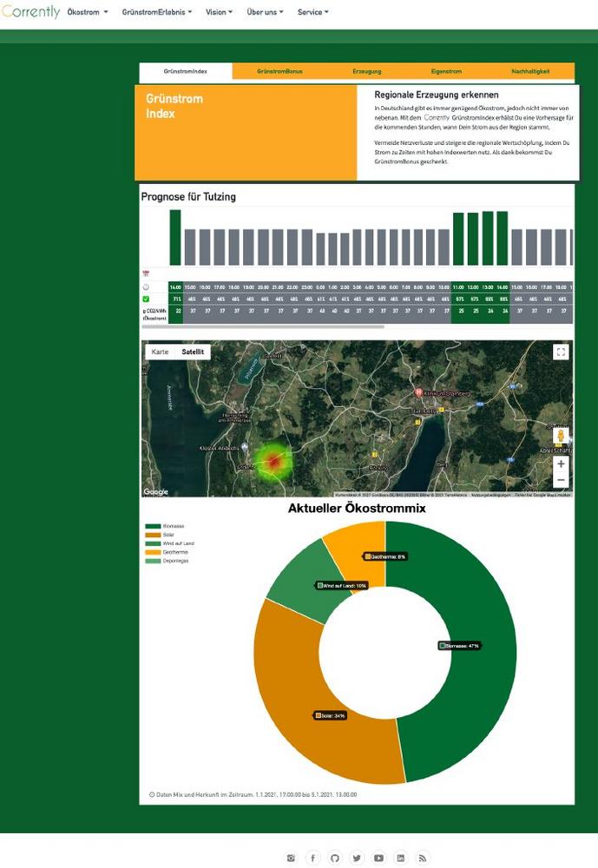Switch to the GrünstromBonus tab
Viewport: 598px width, 868px height.
click(x=279, y=71)
